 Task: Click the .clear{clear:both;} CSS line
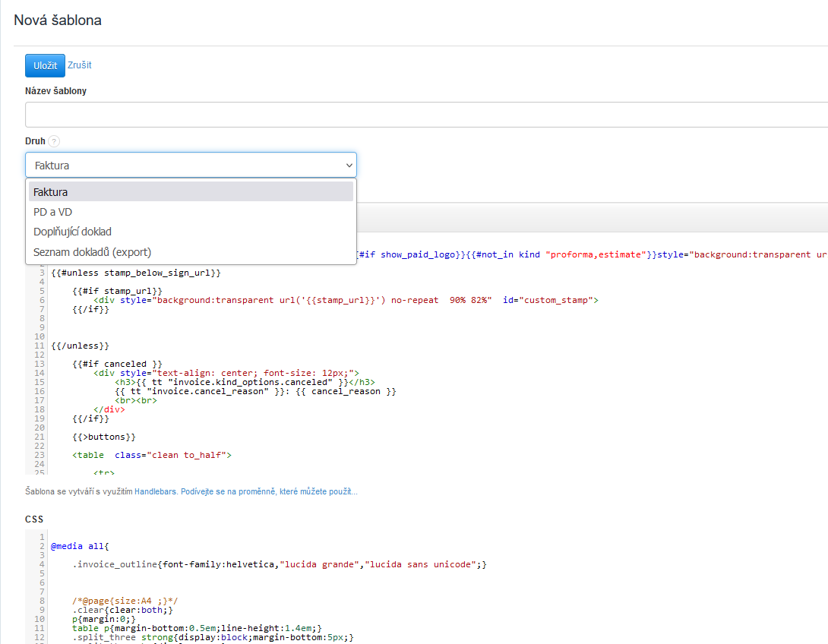coord(124,610)
